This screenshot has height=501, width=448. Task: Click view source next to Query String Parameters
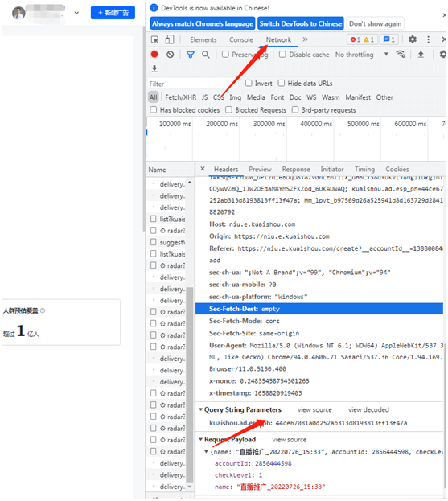(x=314, y=409)
